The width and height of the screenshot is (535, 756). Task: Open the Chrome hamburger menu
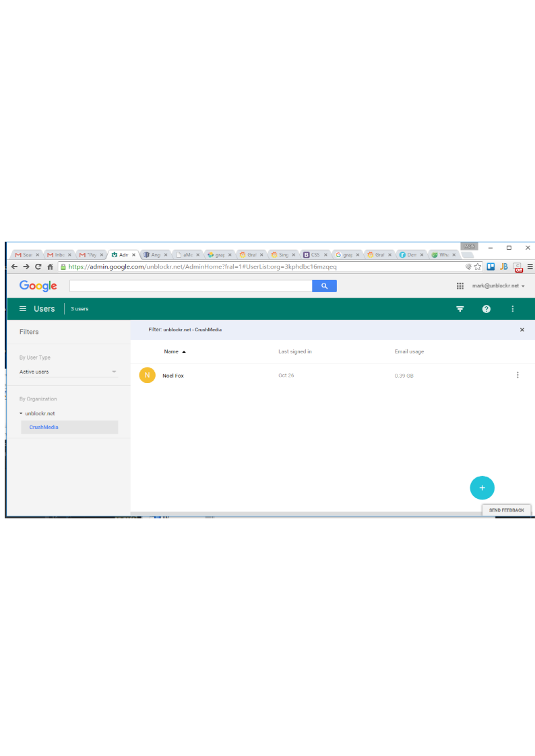(530, 267)
